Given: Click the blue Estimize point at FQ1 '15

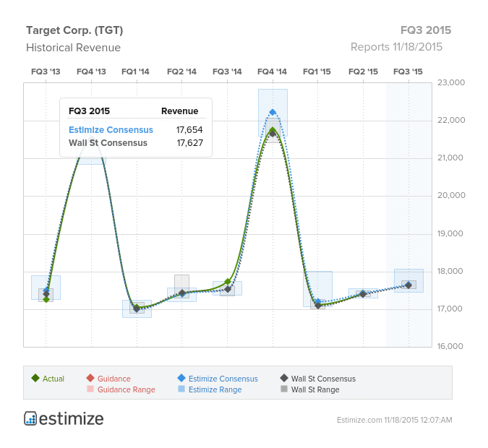Looking at the screenshot, I should click(318, 301).
